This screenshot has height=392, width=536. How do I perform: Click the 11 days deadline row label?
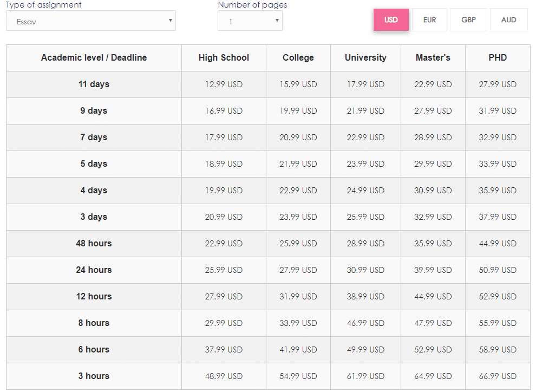[x=94, y=84]
